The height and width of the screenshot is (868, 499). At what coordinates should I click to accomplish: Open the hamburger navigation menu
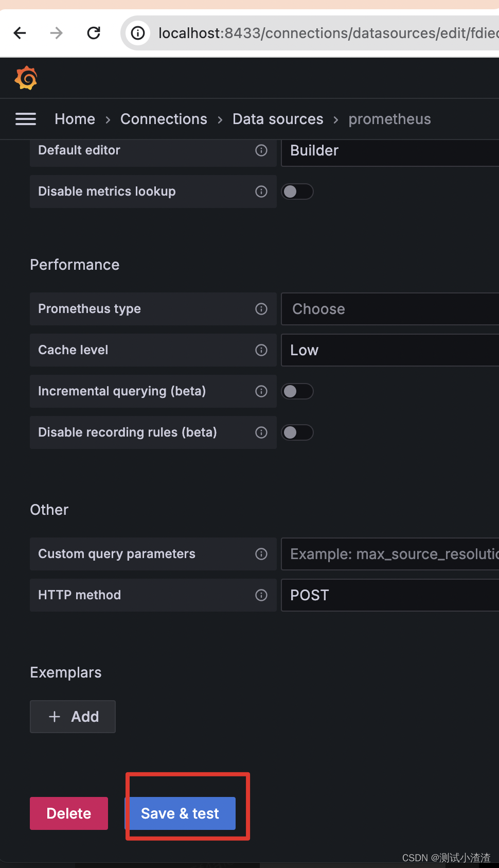point(26,119)
